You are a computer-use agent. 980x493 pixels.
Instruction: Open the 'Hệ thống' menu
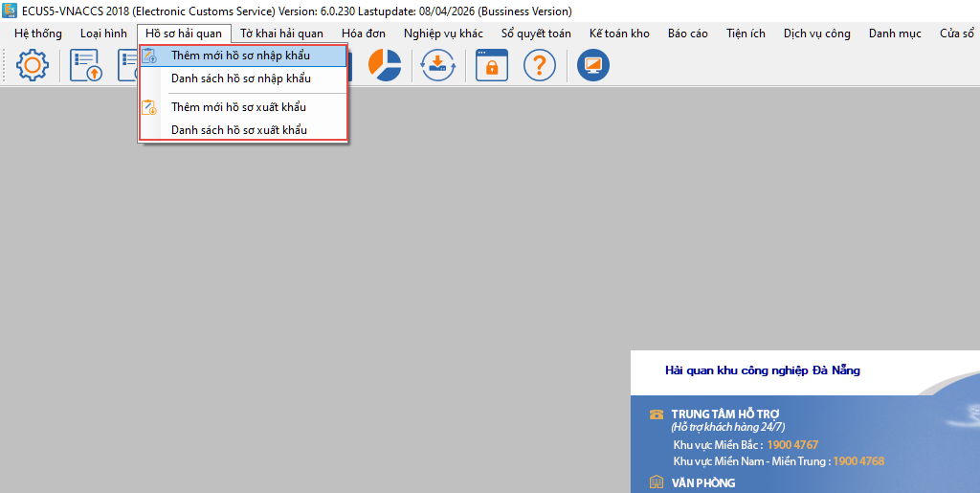(x=38, y=34)
